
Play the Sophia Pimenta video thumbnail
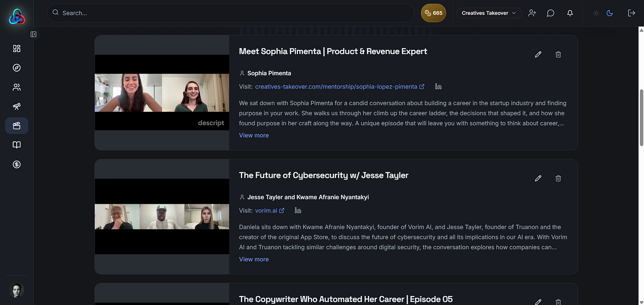(x=162, y=93)
